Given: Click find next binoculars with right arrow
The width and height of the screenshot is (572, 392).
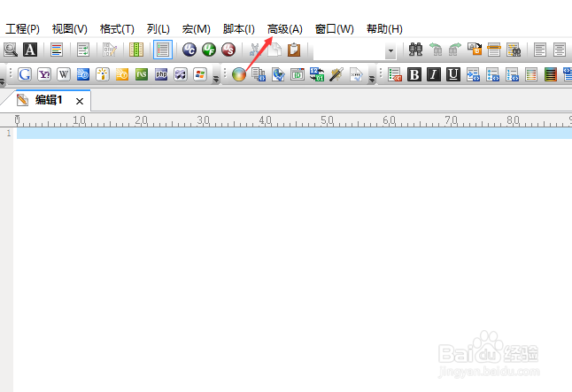Looking at the screenshot, I should pos(455,50).
